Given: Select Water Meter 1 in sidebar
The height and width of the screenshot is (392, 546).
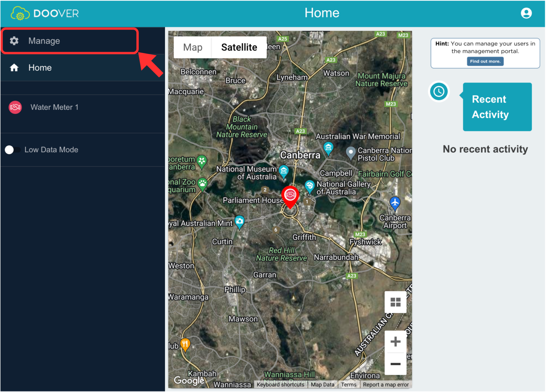Looking at the screenshot, I should (82, 107).
